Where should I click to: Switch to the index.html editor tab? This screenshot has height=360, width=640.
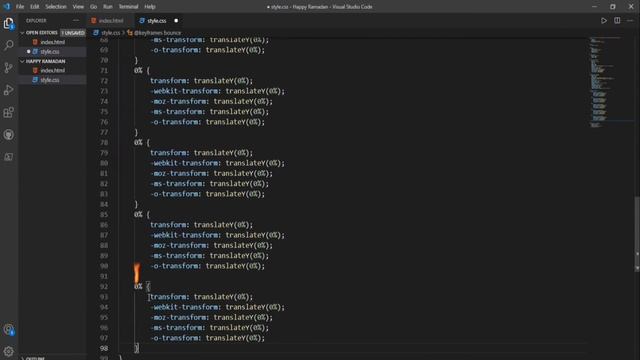(x=110, y=20)
